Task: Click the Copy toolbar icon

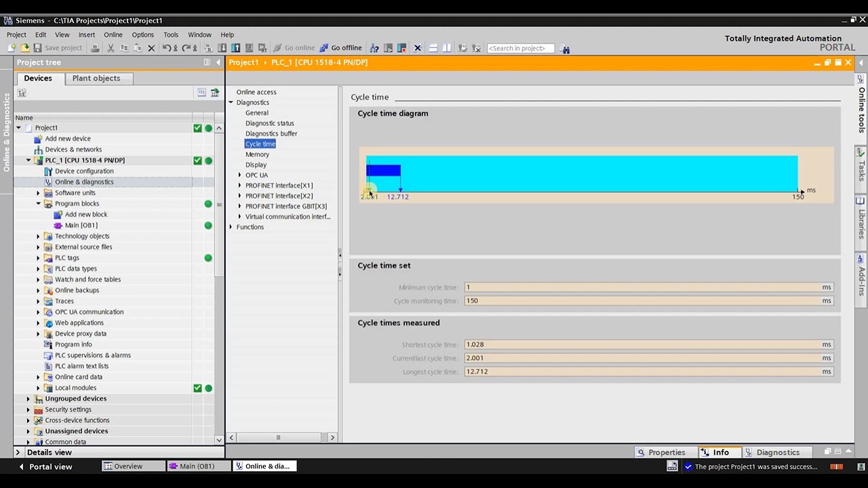Action: (124, 48)
